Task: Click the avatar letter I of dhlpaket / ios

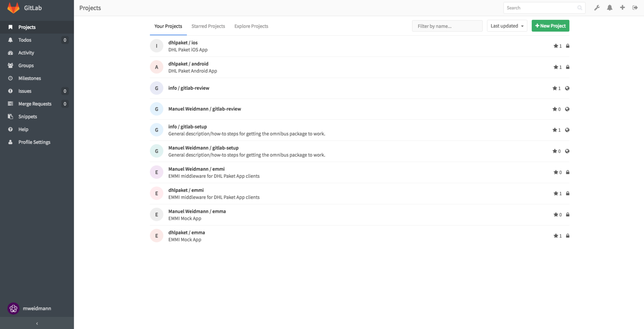Action: pos(157,46)
